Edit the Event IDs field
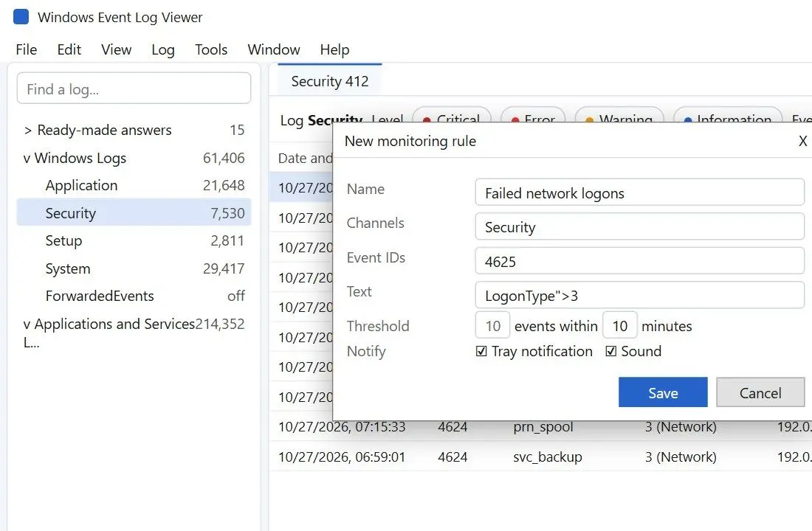Viewport: 812px width, 531px height. click(x=639, y=261)
